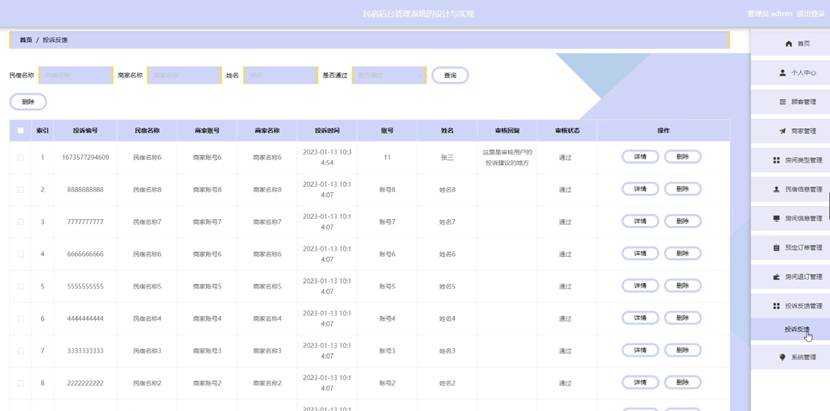
Task: Focus the 民宿名称 search field
Action: (x=76, y=75)
